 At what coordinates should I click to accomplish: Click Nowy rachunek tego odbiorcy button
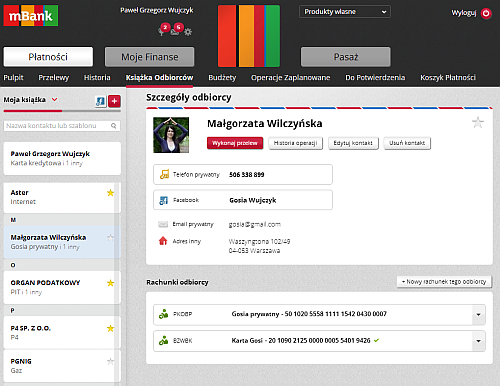(x=444, y=282)
